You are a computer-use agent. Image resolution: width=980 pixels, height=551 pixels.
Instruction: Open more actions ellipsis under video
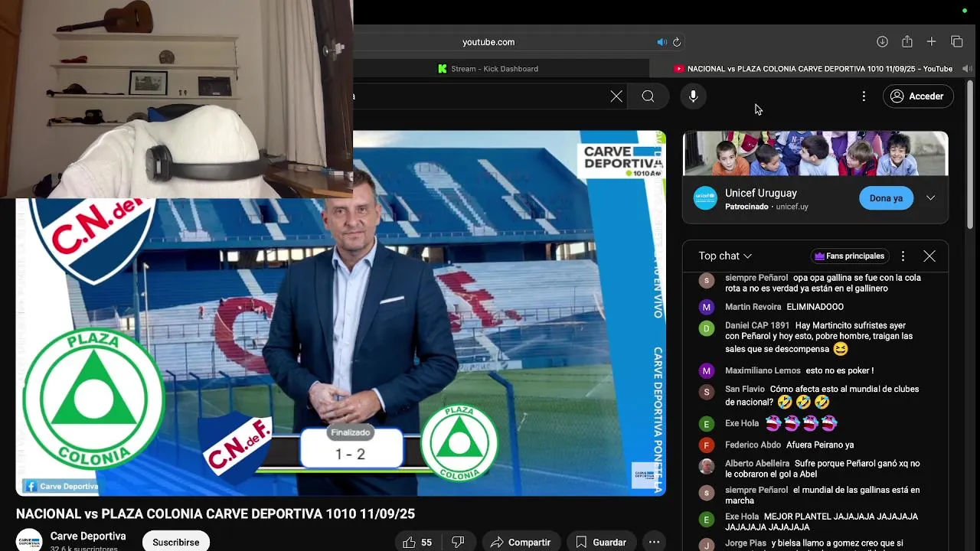[654, 542]
